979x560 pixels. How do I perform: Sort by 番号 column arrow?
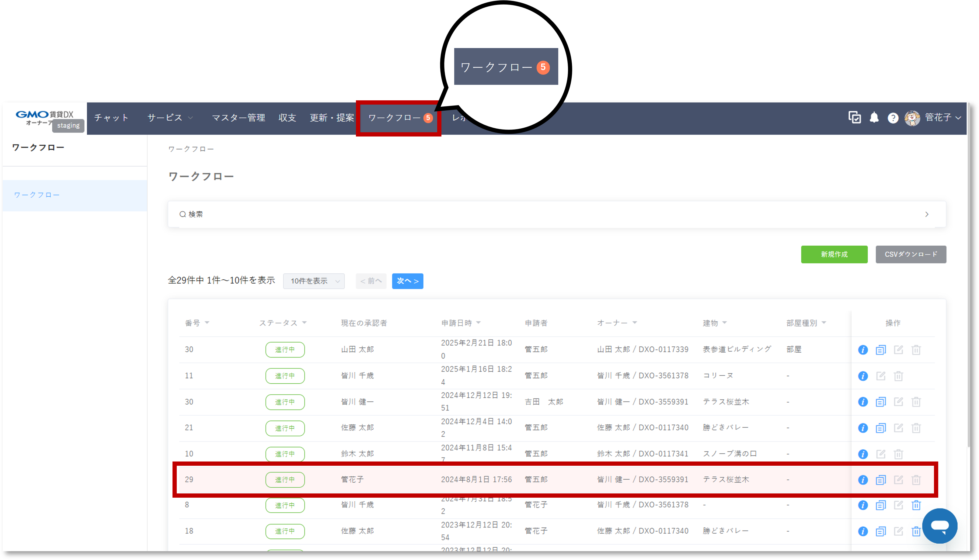point(207,323)
